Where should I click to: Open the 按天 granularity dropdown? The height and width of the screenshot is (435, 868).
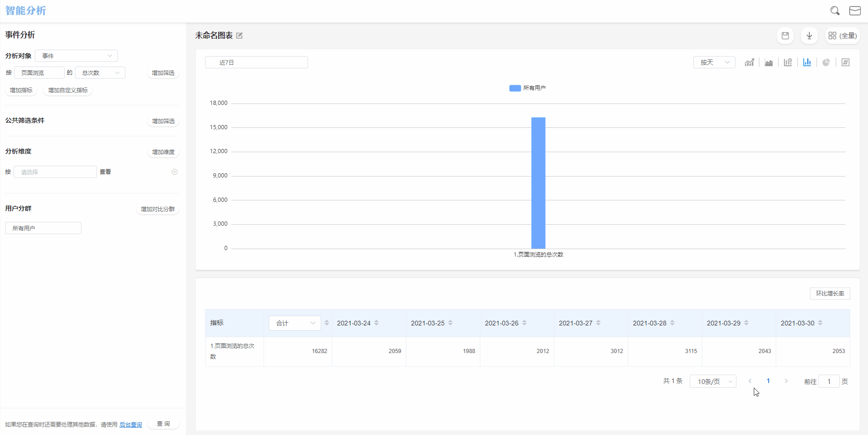[714, 62]
